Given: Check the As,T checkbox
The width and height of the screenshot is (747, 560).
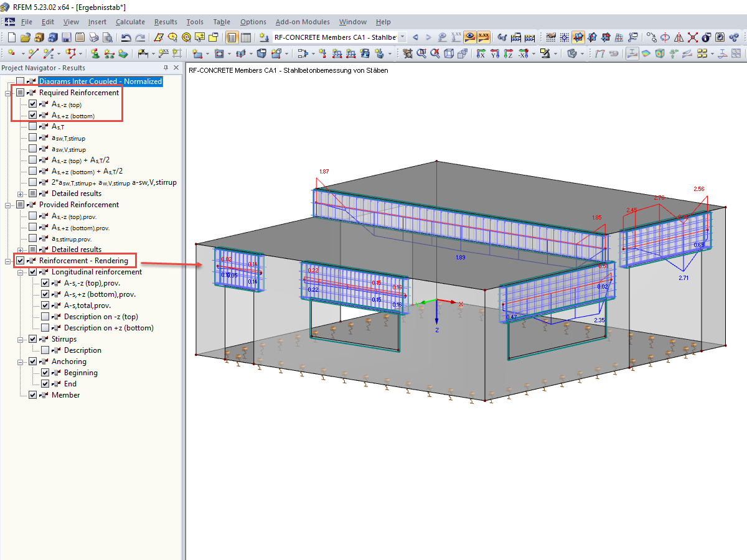Looking at the screenshot, I should point(33,126).
